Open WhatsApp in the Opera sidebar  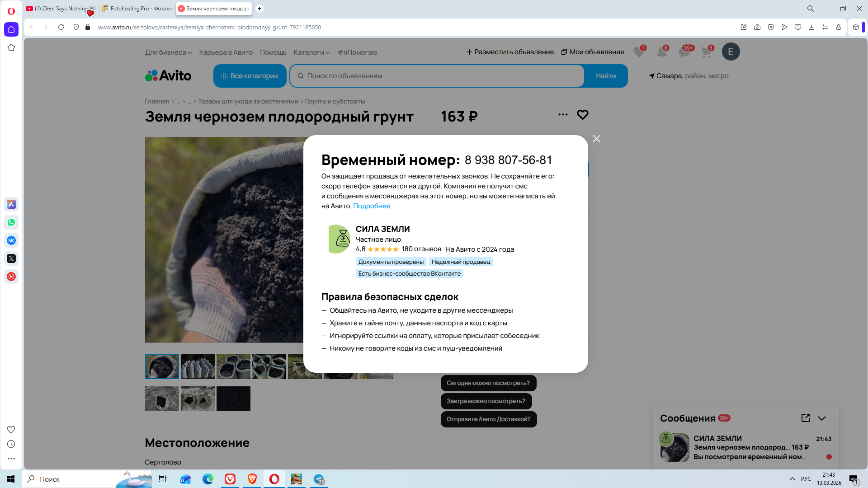click(x=11, y=222)
